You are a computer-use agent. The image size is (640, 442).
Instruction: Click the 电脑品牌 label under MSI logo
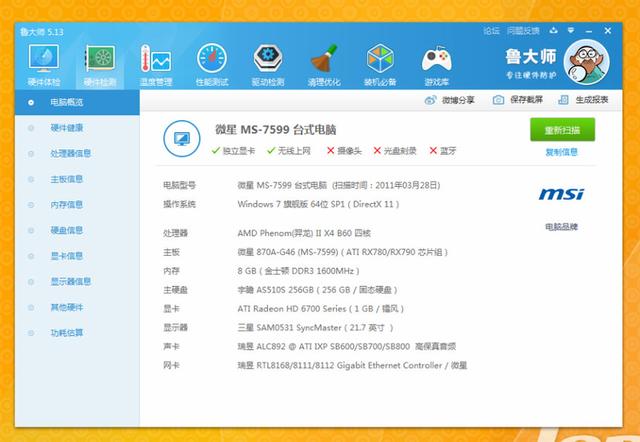[x=562, y=227]
